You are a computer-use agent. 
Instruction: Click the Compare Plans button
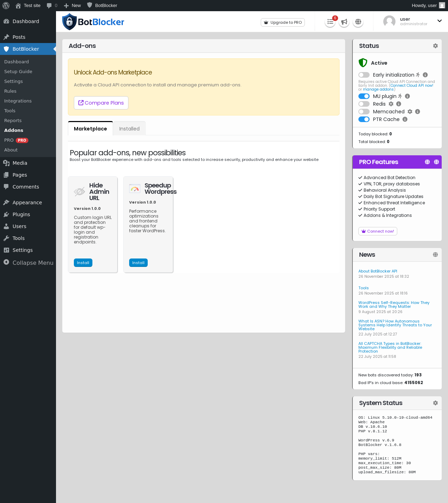(101, 103)
